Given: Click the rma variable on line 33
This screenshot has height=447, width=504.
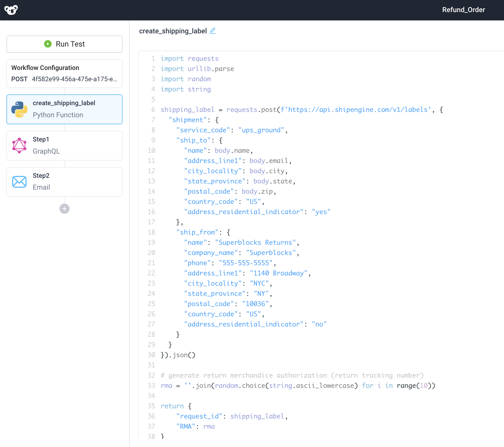Looking at the screenshot, I should pos(166,385).
